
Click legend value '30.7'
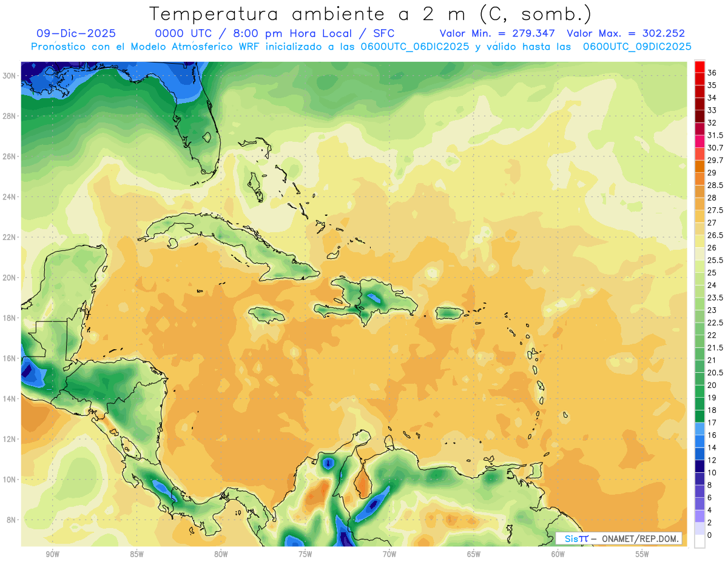pos(715,148)
